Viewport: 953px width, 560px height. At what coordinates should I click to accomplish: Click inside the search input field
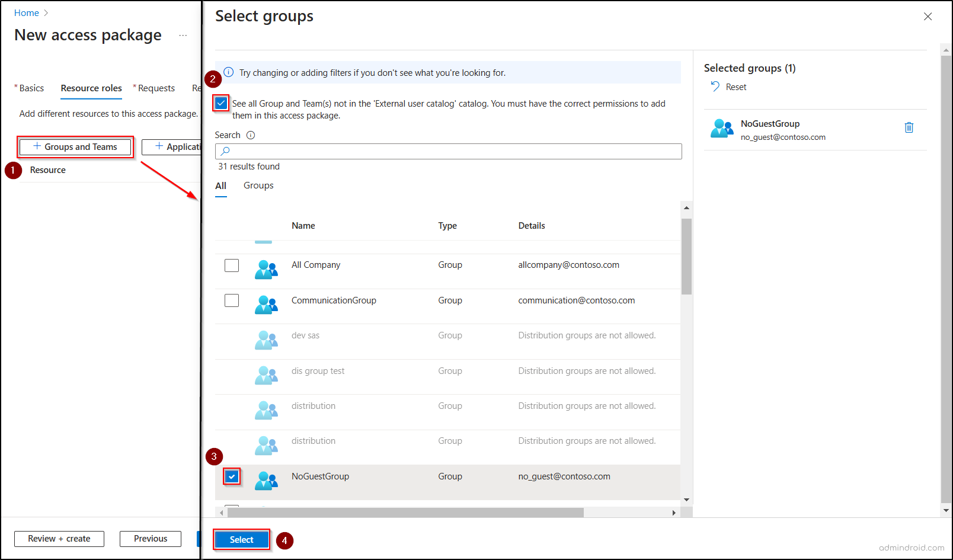pos(415,151)
